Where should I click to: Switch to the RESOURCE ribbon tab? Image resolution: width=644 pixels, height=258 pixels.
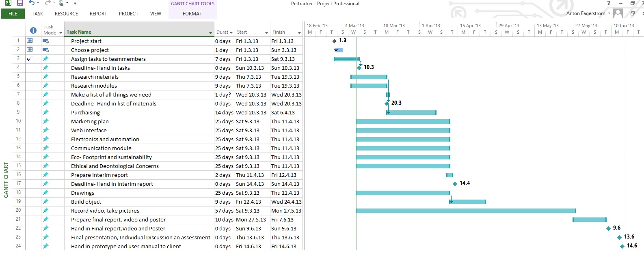(x=66, y=14)
